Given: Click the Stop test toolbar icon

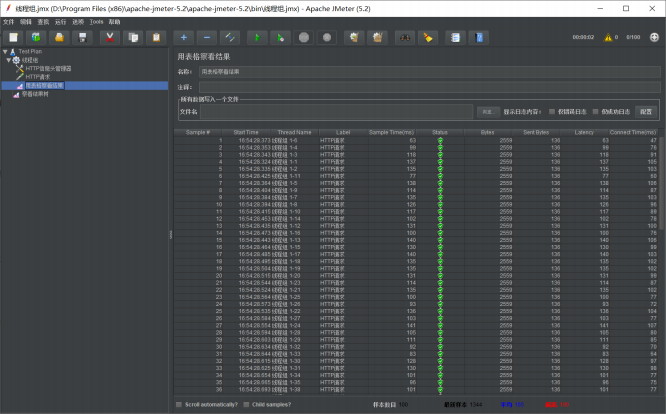Looking at the screenshot, I should click(x=303, y=37).
